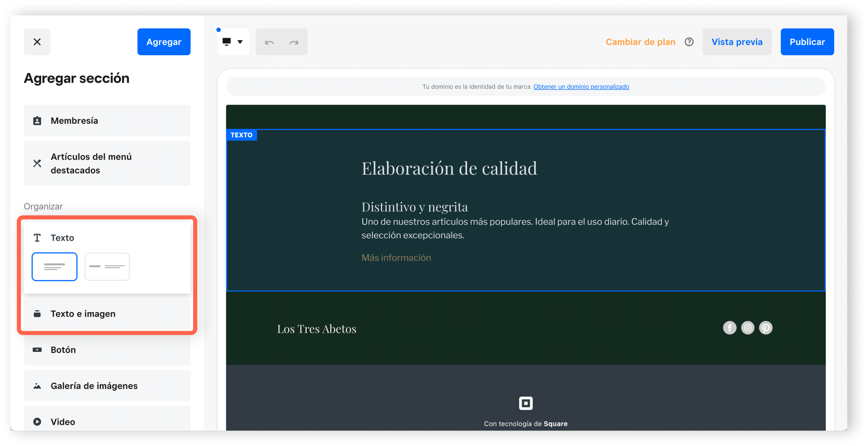
Task: Click the Publicar button
Action: click(807, 42)
